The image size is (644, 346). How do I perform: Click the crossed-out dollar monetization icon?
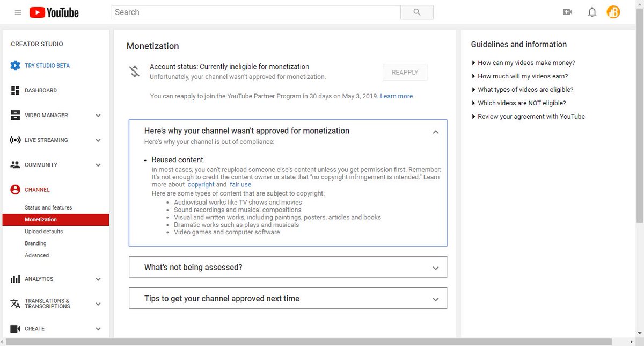click(x=134, y=71)
